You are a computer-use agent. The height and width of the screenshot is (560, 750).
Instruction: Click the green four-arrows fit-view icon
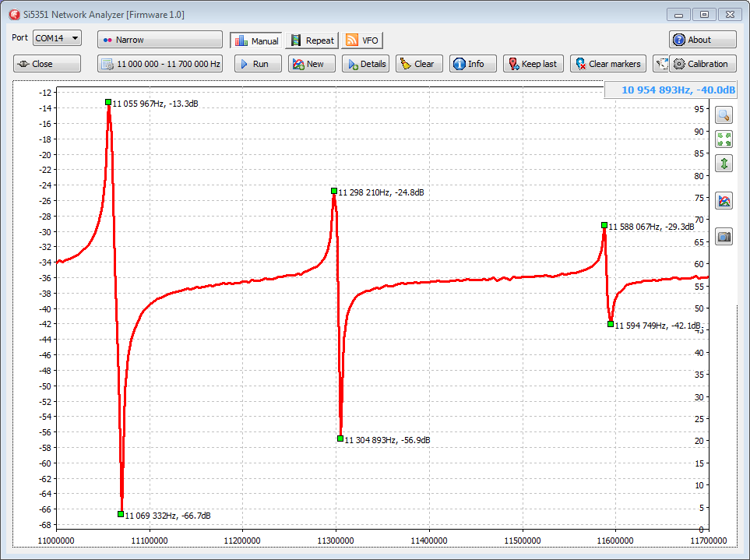point(724,139)
